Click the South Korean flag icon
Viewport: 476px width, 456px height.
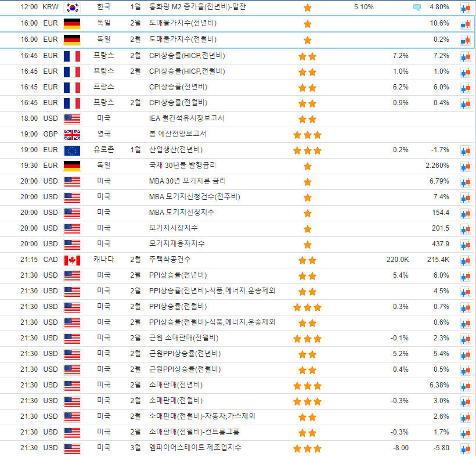pyautogui.click(x=72, y=8)
